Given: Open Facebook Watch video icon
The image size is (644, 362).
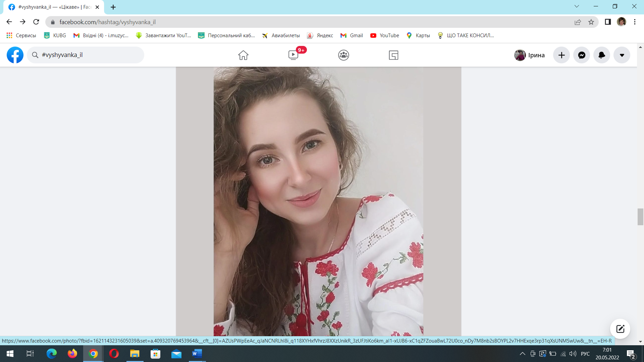Looking at the screenshot, I should point(293,55).
